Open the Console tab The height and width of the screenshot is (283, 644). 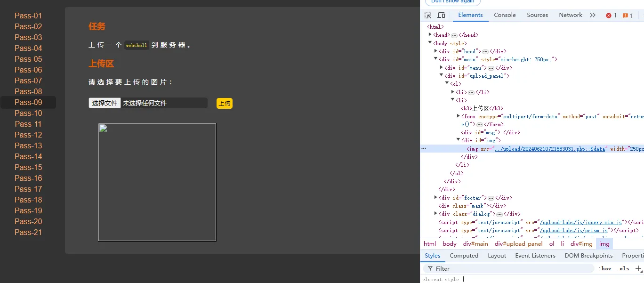point(505,15)
